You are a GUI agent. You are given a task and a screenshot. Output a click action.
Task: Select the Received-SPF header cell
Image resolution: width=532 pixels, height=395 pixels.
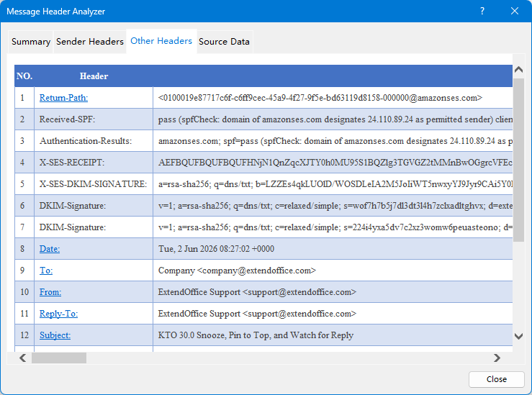94,119
